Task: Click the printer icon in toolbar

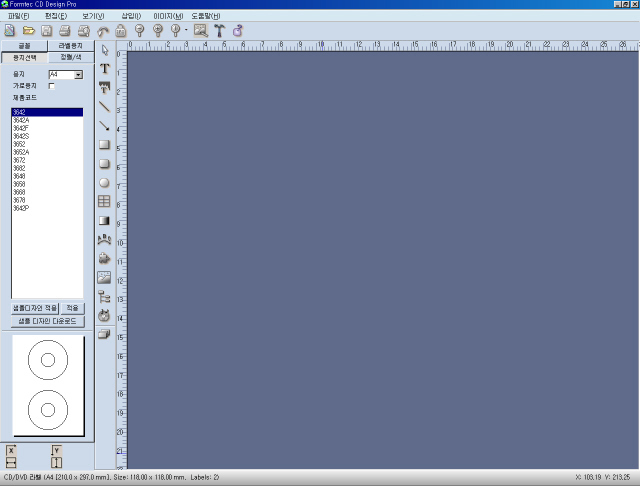Action: [x=64, y=31]
